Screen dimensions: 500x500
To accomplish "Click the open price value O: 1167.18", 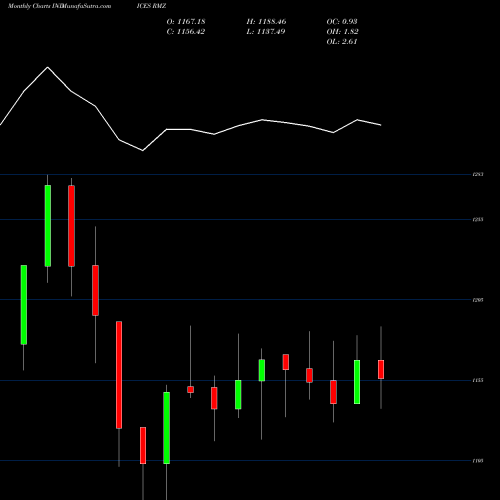I will coord(186,22).
